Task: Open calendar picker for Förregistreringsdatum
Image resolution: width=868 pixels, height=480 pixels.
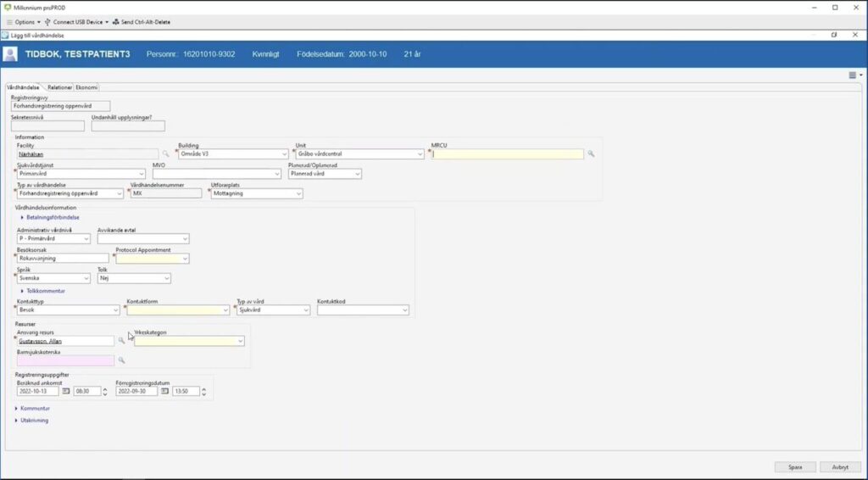Action: (x=164, y=392)
